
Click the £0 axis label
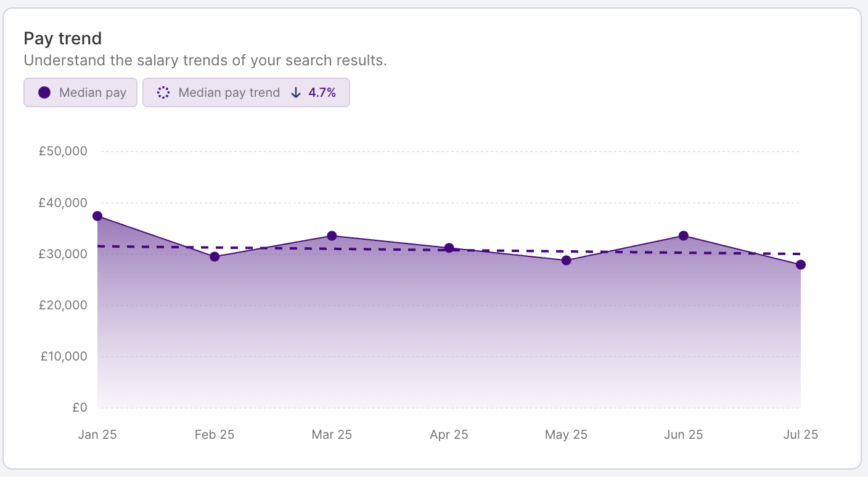80,407
